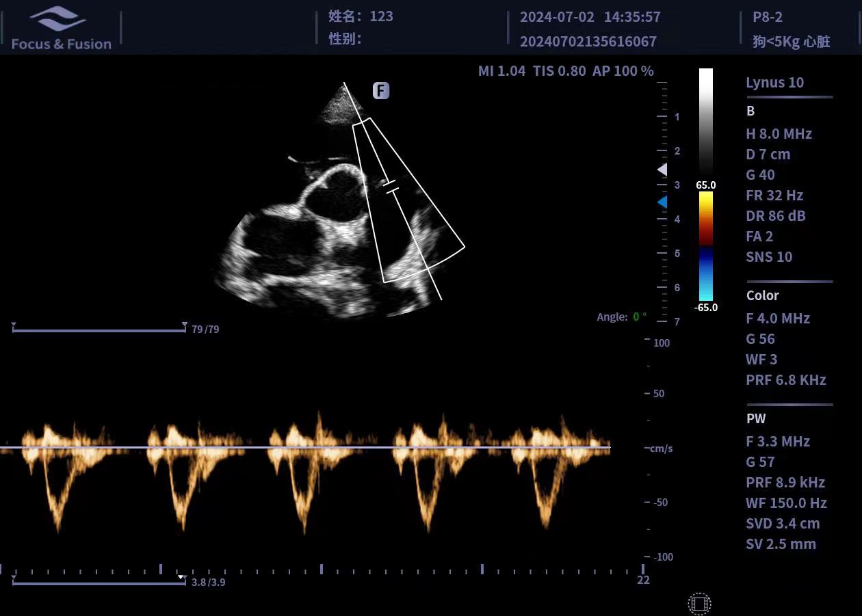This screenshot has width=862, height=616.
Task: Click the cine film icon at bottom right
Action: click(x=699, y=604)
